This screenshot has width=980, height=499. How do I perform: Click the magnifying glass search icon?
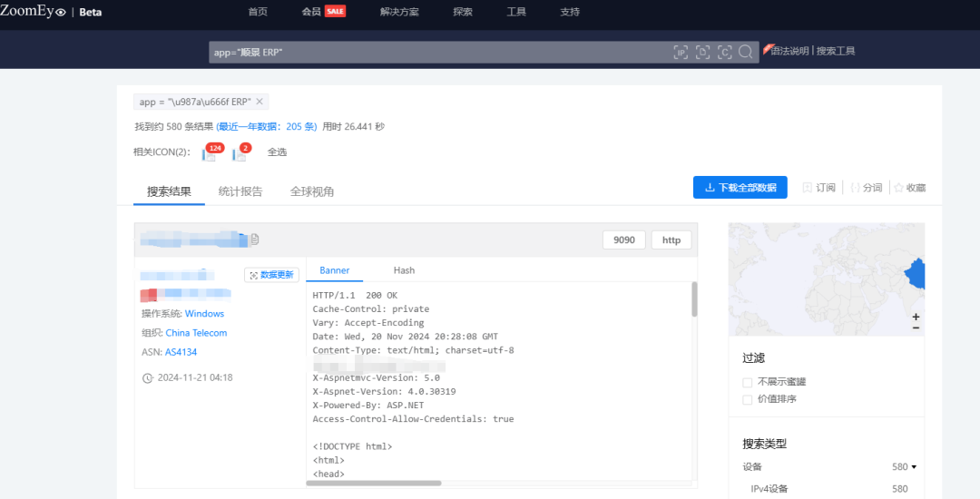tap(746, 52)
